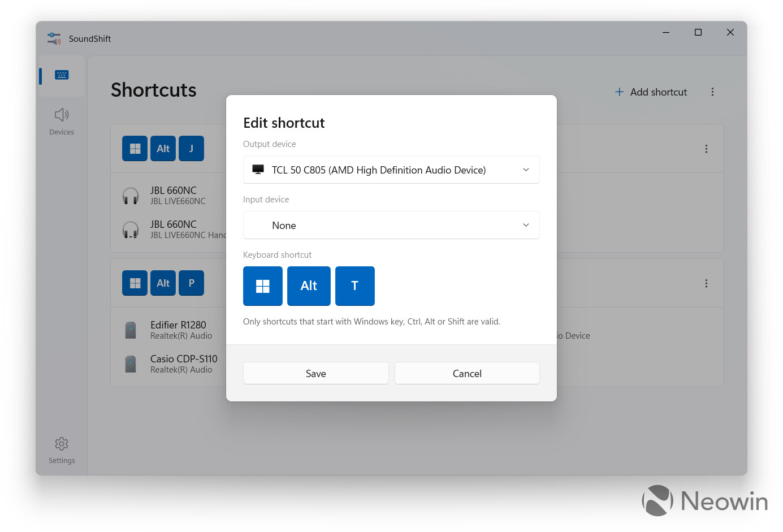
Task: Expand the Input device dropdown showing None
Action: coord(391,225)
